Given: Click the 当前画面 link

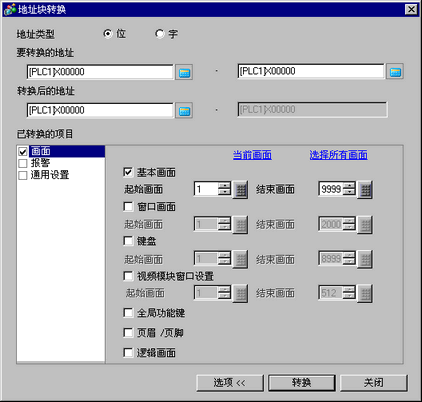Looking at the screenshot, I should click(x=252, y=155).
